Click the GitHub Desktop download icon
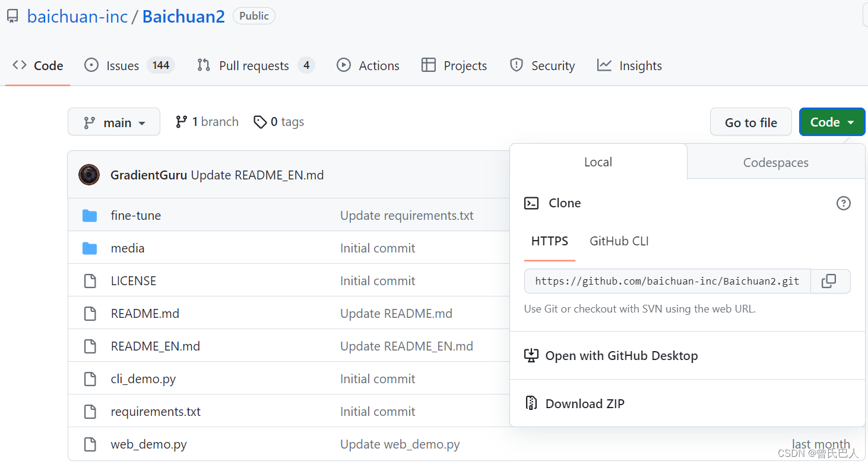This screenshot has height=464, width=868. [x=531, y=355]
